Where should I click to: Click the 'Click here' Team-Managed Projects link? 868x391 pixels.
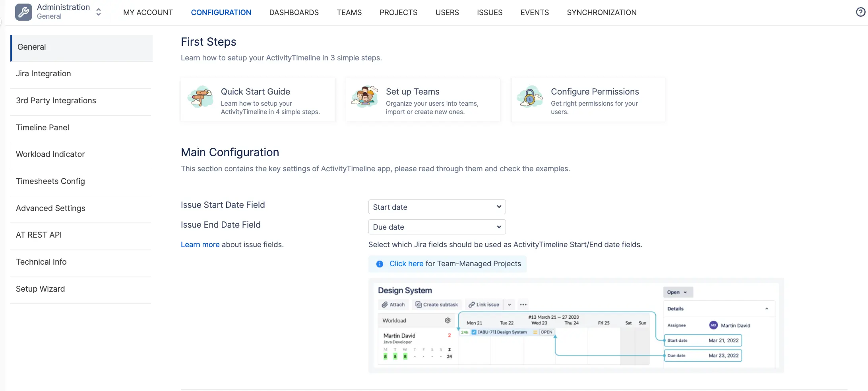(x=406, y=264)
